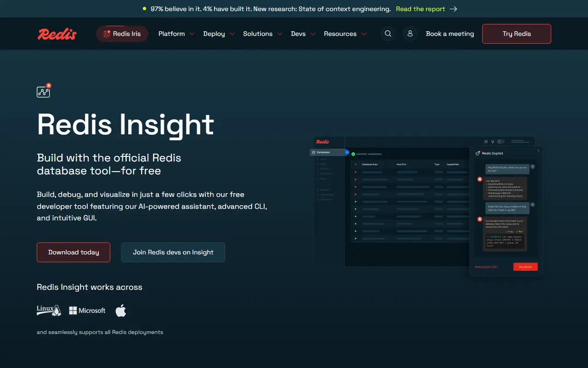Click the Redis Insight graph icon above the heading
588x368 pixels.
[x=44, y=91]
